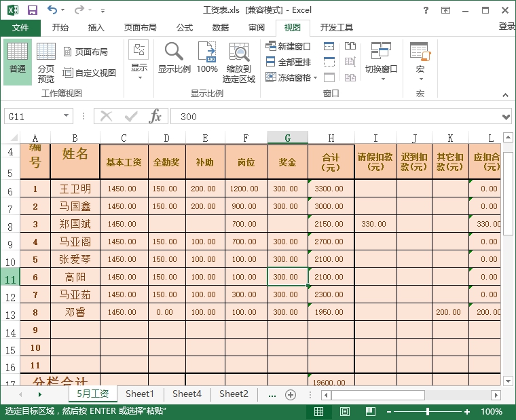Click Page Layout icon in status bar
The height and width of the screenshot is (420, 516).
pos(344,411)
